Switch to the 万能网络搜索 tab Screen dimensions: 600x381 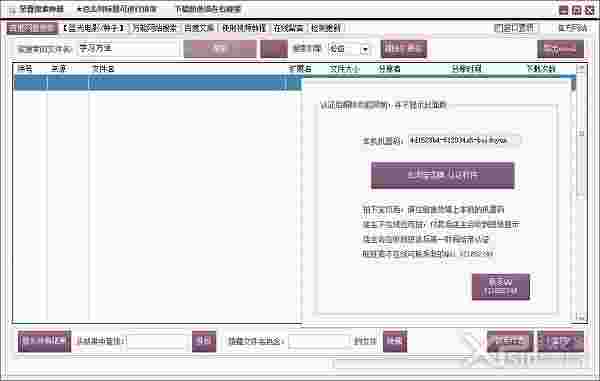155,28
